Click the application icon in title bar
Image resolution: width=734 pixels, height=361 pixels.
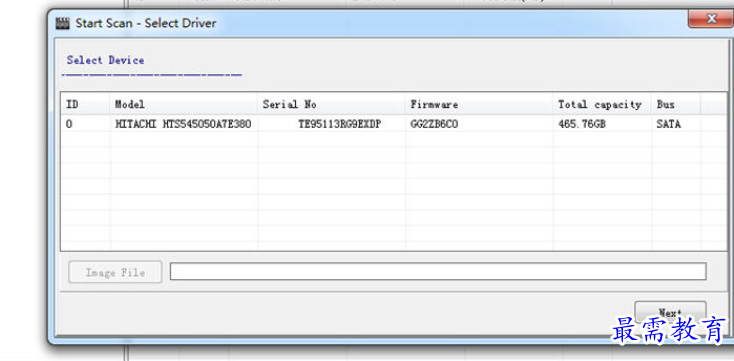pos(63,23)
